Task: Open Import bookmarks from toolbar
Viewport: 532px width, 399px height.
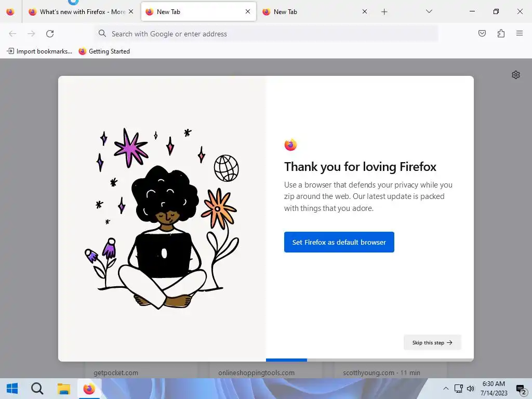Action: pyautogui.click(x=39, y=51)
